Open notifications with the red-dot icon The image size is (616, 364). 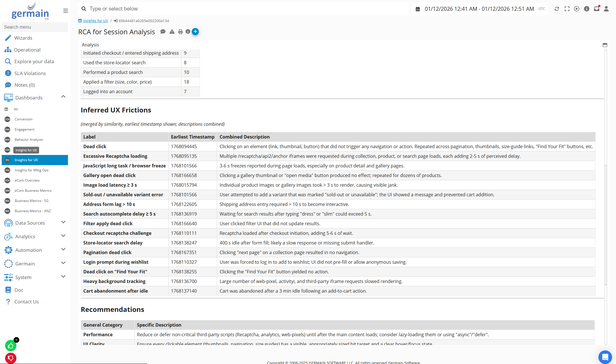596,9
